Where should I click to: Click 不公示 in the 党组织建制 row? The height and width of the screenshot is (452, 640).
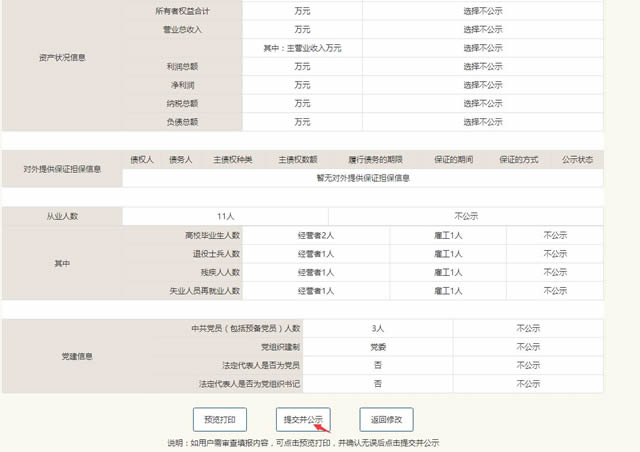(x=528, y=347)
